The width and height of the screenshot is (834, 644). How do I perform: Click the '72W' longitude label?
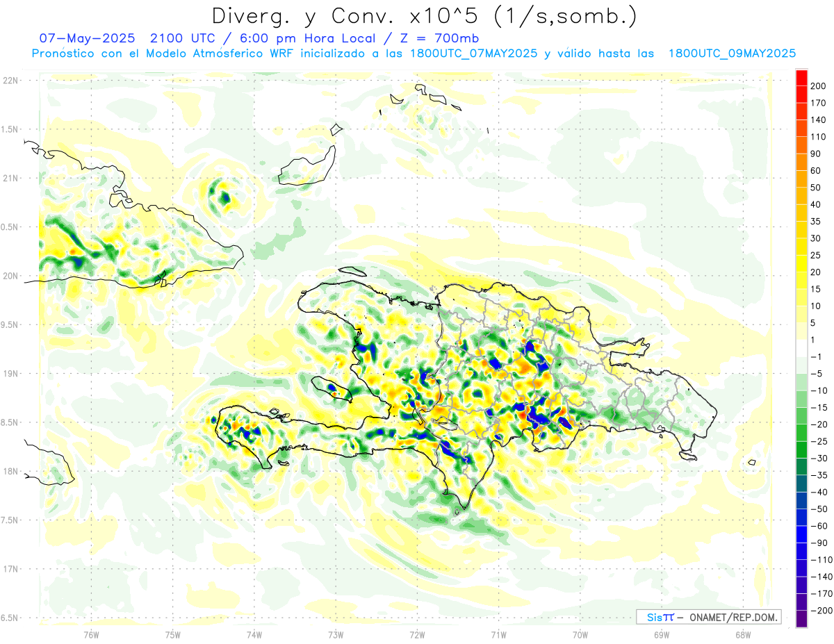pyautogui.click(x=417, y=634)
